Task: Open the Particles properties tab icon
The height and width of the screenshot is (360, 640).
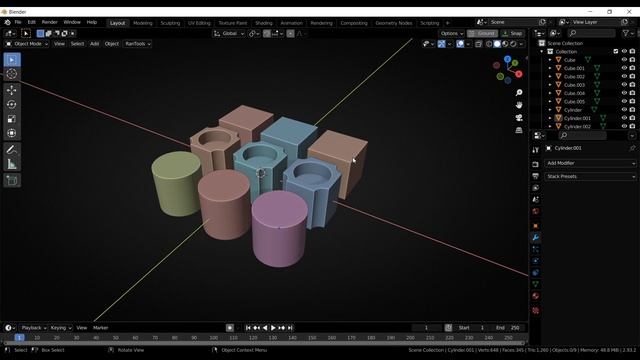Action: (x=536, y=249)
